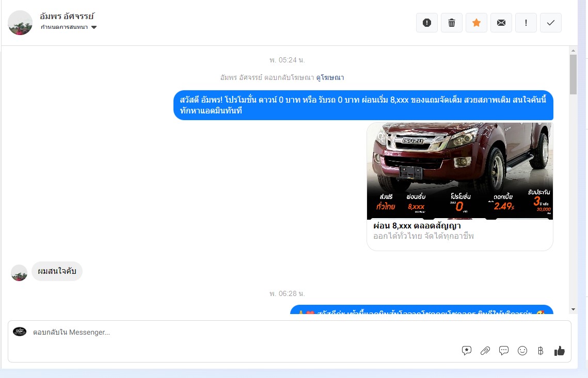The image size is (588, 378).
Task: Click the baht payment icon
Action: coord(541,351)
